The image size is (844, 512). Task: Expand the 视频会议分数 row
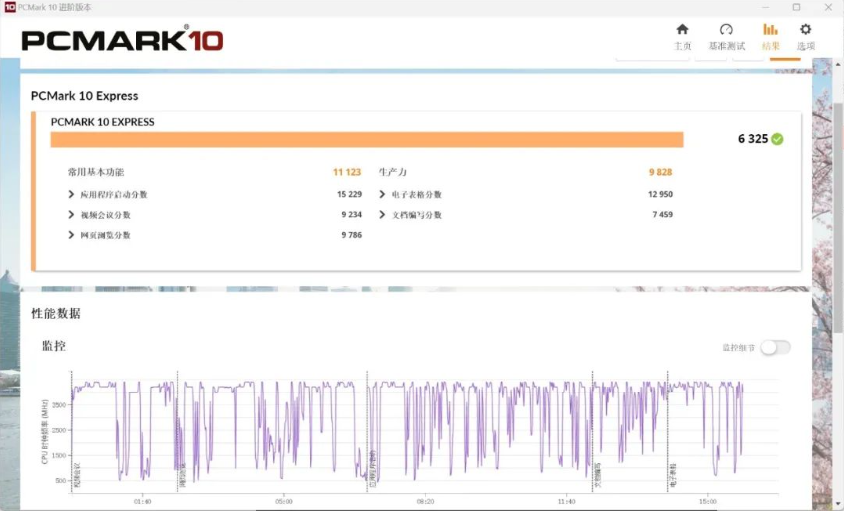[x=71, y=215]
